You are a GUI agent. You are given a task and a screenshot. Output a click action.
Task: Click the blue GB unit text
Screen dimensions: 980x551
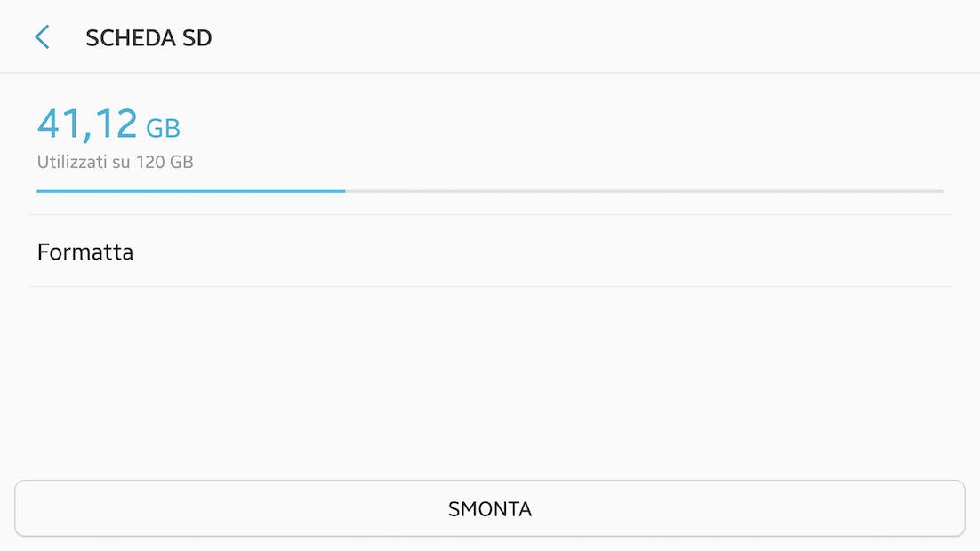164,129
